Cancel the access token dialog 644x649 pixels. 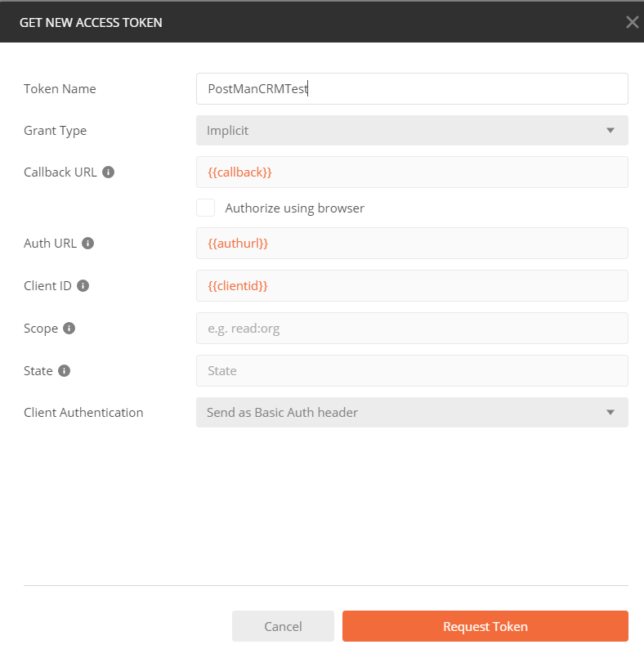click(283, 626)
